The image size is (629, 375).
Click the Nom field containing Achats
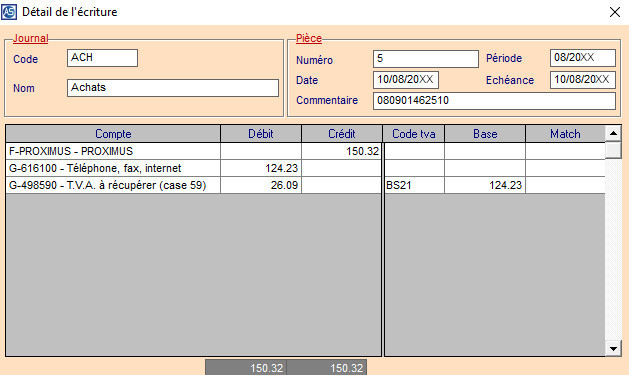(x=173, y=87)
